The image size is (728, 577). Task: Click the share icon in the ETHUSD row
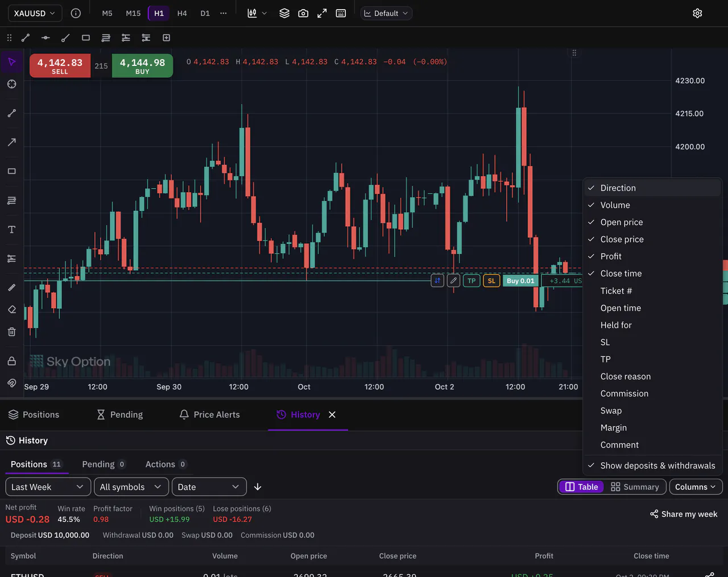(709, 574)
